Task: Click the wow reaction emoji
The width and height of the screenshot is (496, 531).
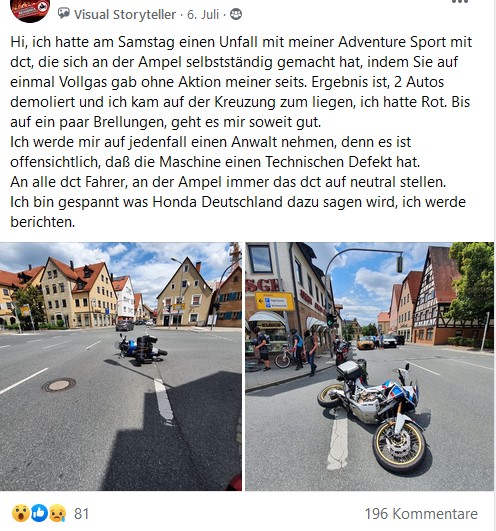Action: (x=21, y=513)
